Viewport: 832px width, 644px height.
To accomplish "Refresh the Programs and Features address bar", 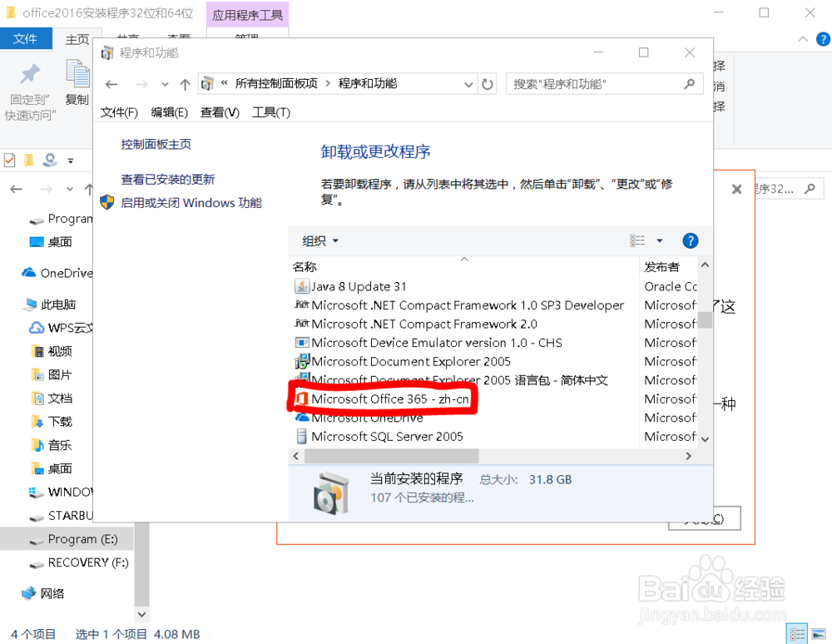I will coord(487,84).
